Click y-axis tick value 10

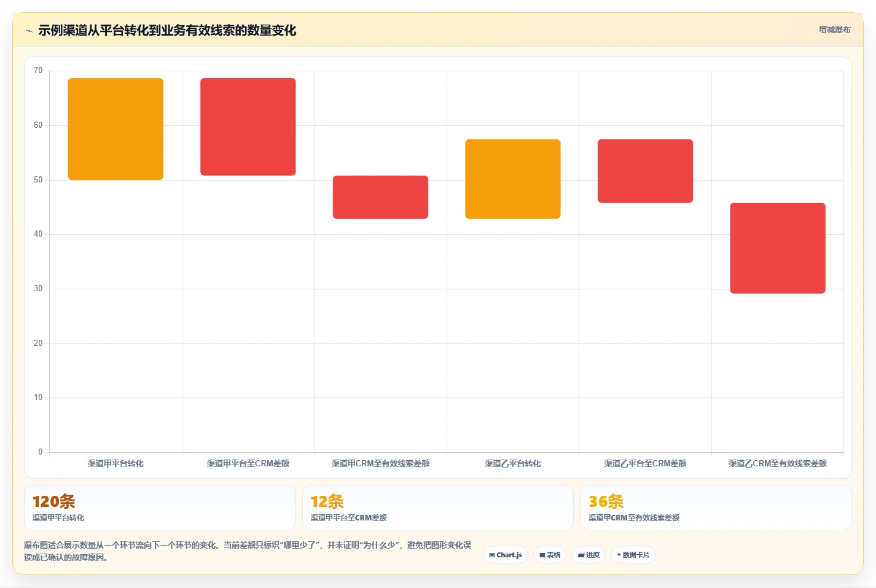[x=38, y=398]
